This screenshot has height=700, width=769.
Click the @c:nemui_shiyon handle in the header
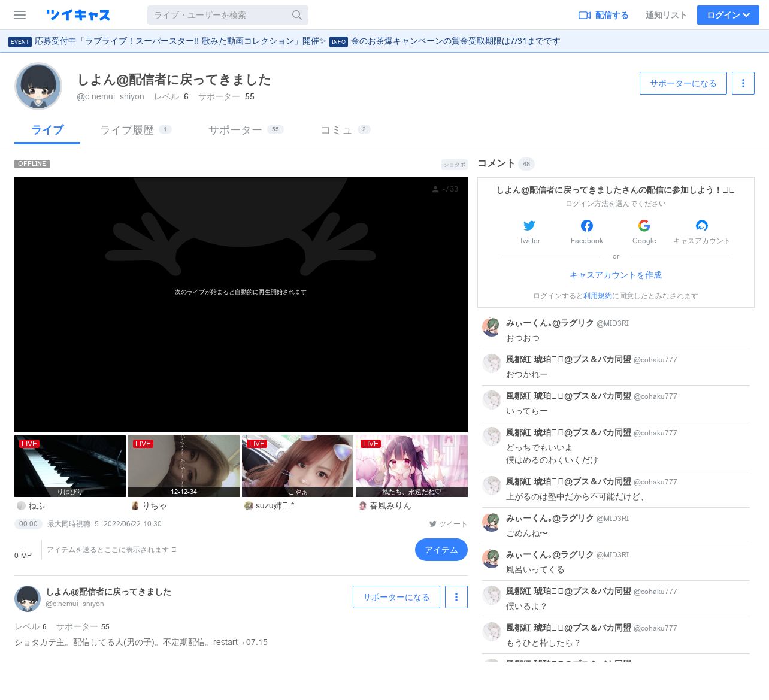(110, 96)
